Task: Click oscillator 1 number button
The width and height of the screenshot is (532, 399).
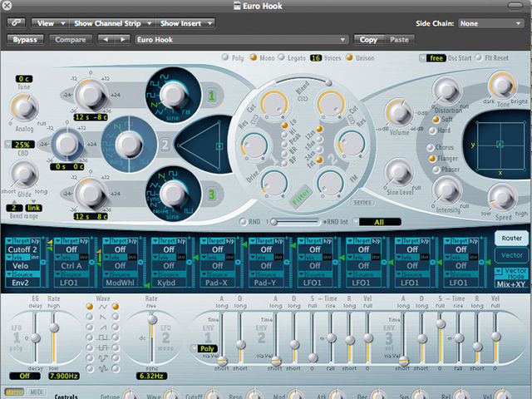Action: (x=212, y=96)
